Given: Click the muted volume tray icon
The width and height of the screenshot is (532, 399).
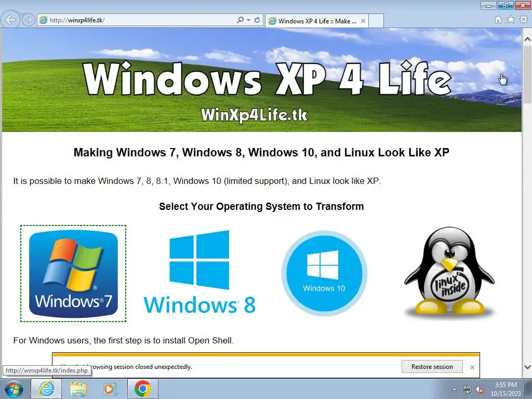Looking at the screenshot, I should click(480, 390).
